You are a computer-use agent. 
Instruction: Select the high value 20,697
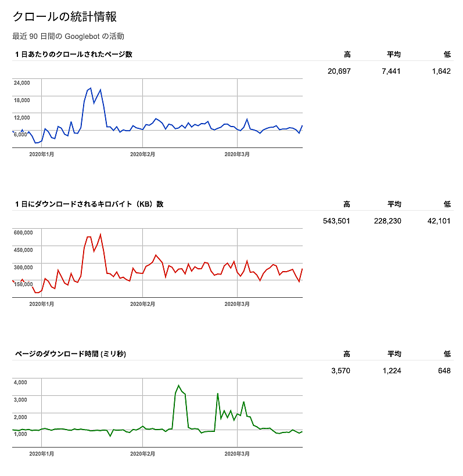pos(339,71)
